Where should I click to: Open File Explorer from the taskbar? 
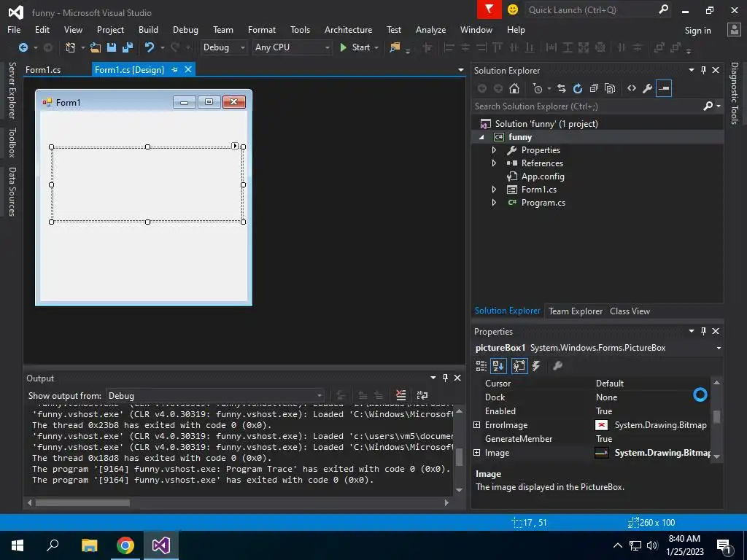tap(89, 545)
